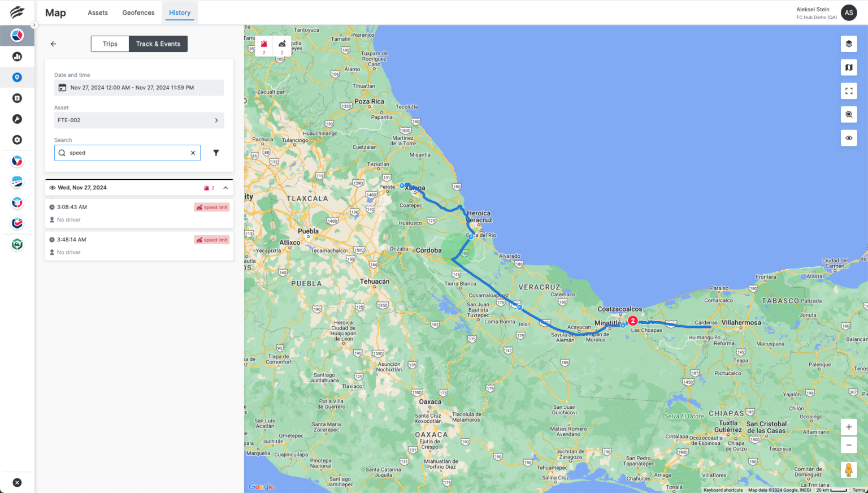Image resolution: width=868 pixels, height=493 pixels.
Task: Collapse the left panel with the small arrow
Action: pyautogui.click(x=34, y=25)
